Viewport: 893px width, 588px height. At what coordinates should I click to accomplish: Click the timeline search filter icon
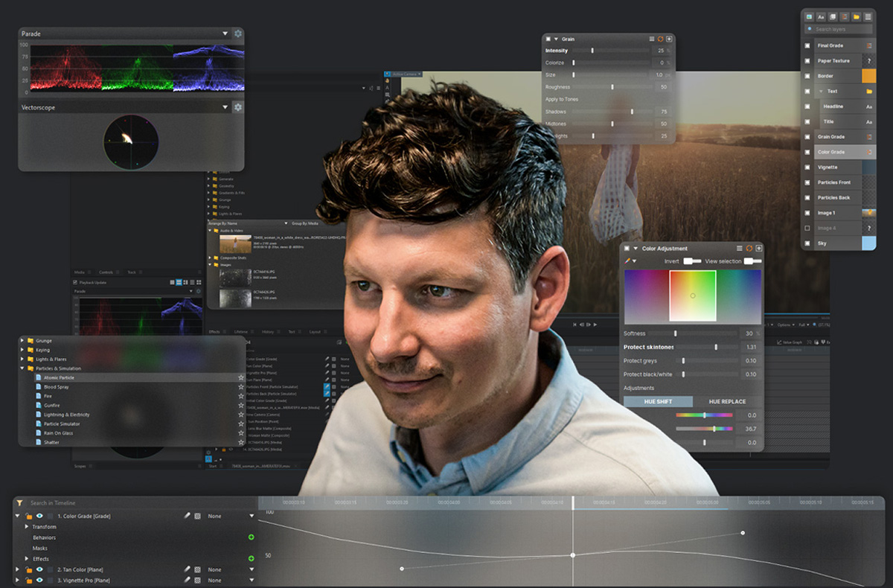(x=20, y=503)
